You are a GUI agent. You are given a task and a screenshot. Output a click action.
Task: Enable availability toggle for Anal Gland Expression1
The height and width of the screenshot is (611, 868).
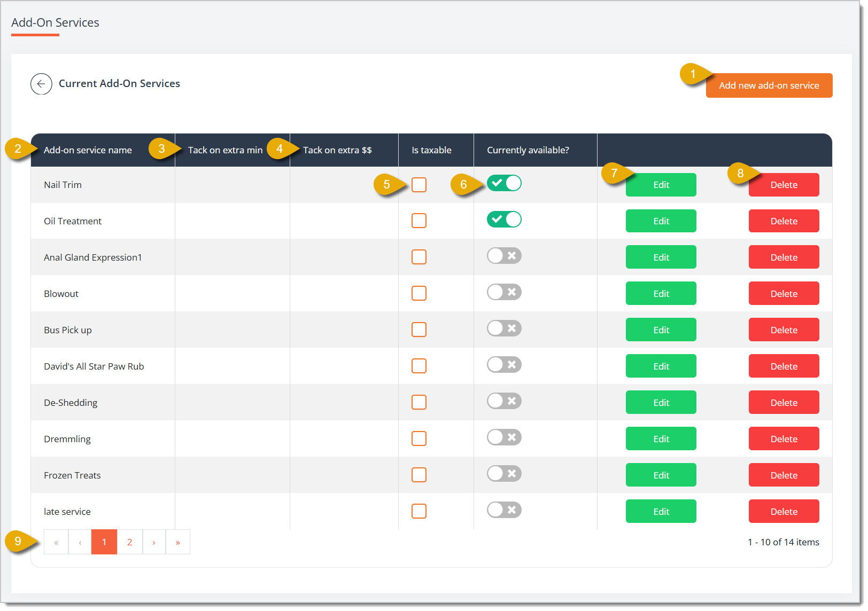pos(504,256)
